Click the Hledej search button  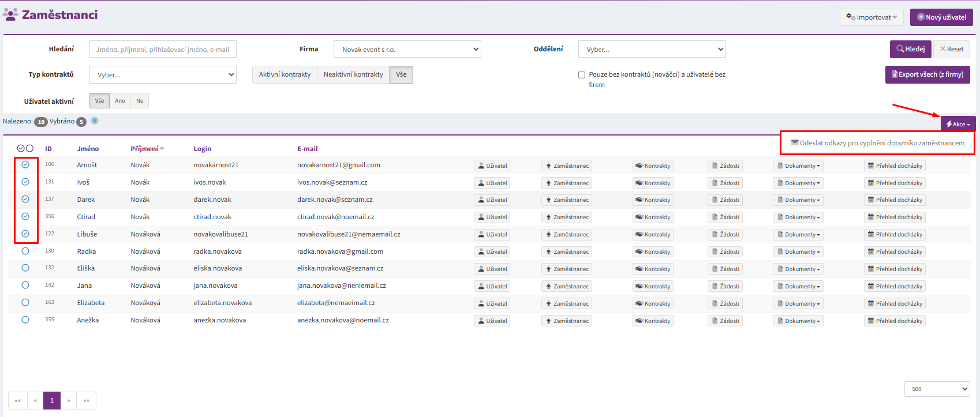click(910, 49)
